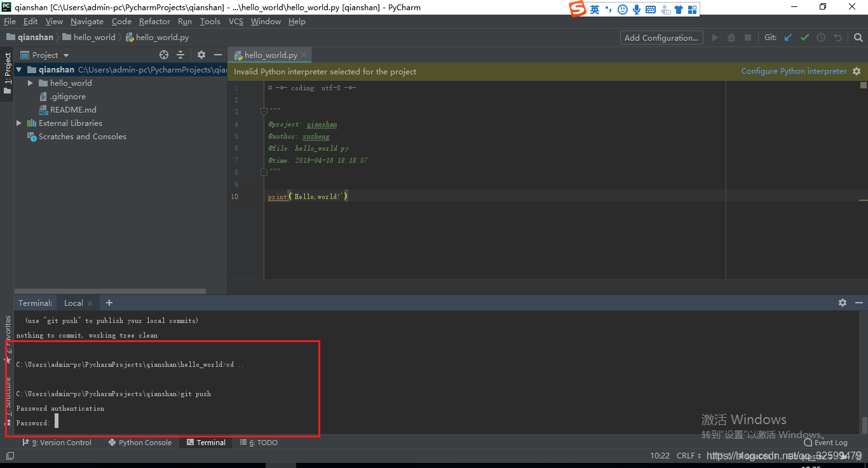Collapse the qianshan project root node
This screenshot has height=468, width=868.
(19, 69)
